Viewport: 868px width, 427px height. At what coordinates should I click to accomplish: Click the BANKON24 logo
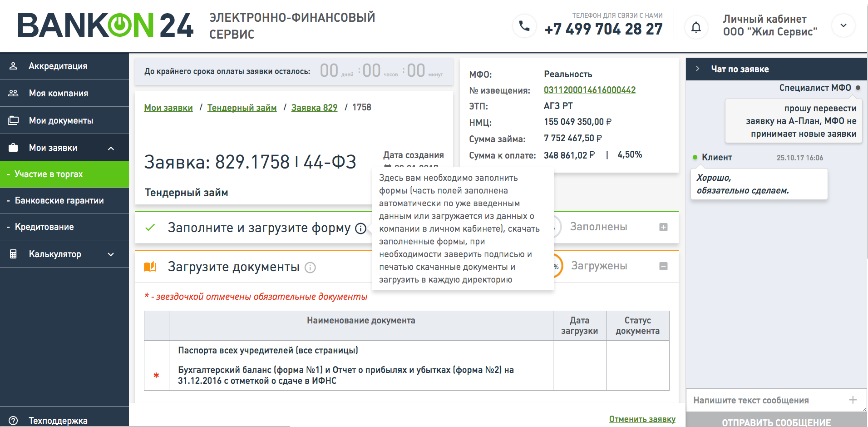pos(105,25)
